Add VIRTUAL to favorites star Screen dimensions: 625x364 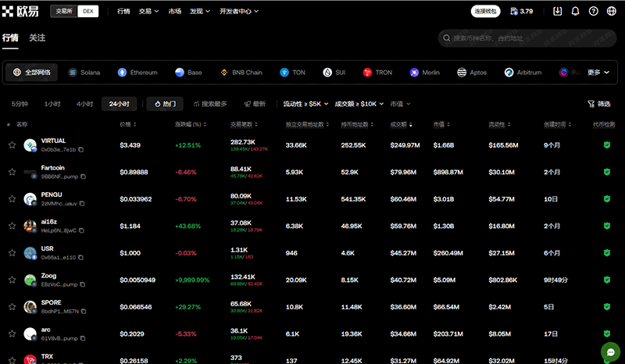[x=12, y=145]
